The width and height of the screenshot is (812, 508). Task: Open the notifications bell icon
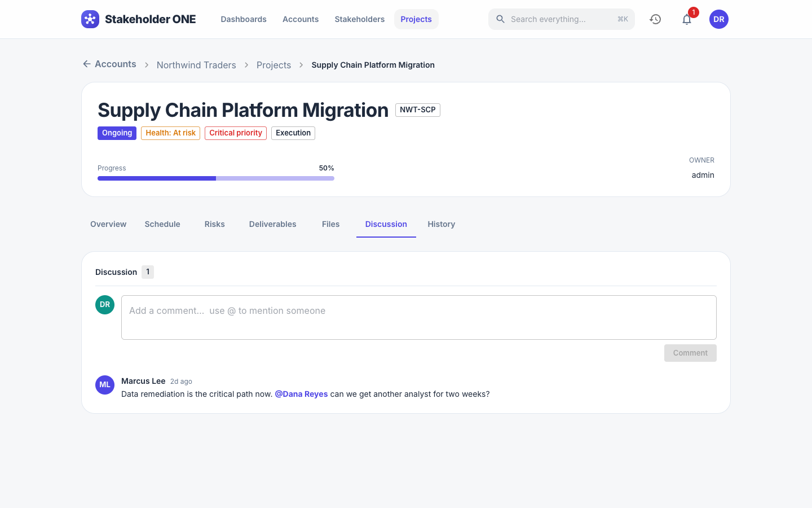(x=687, y=19)
